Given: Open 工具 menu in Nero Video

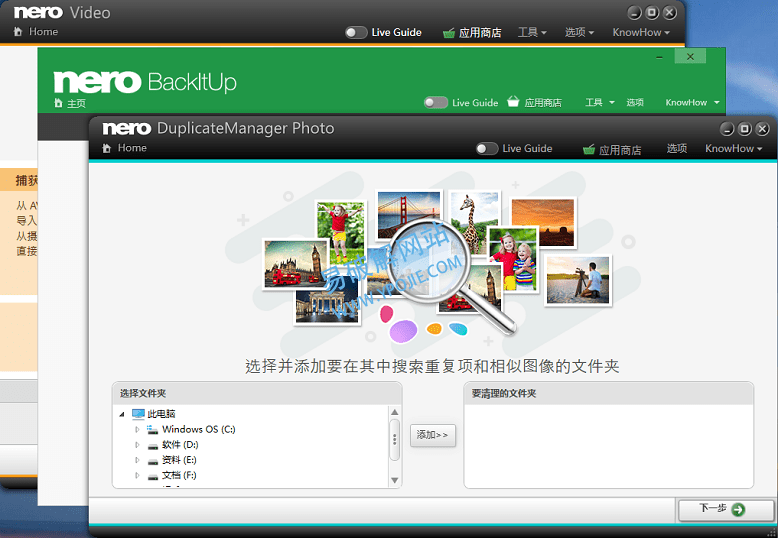Looking at the screenshot, I should tap(531, 33).
